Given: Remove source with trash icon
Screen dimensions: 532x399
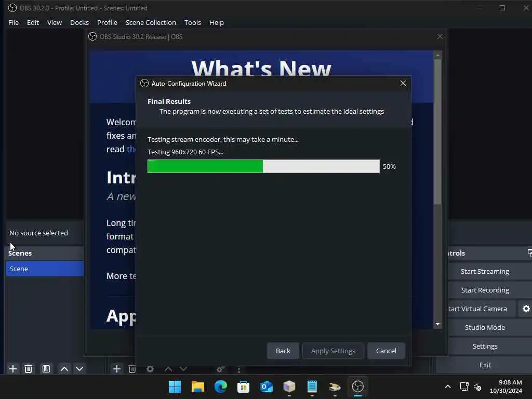Looking at the screenshot, I should coord(132,369).
